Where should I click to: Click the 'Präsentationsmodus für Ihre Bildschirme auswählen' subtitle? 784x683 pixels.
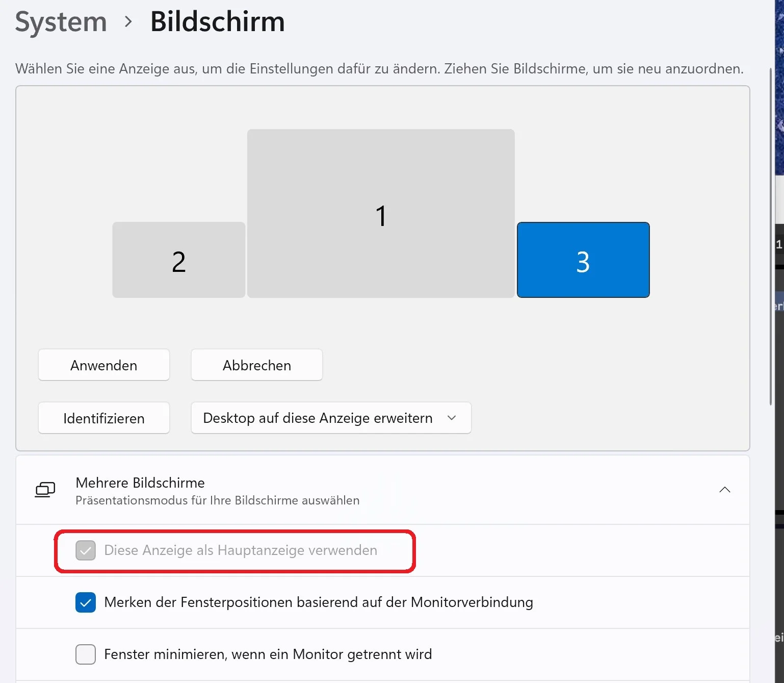[x=218, y=500]
